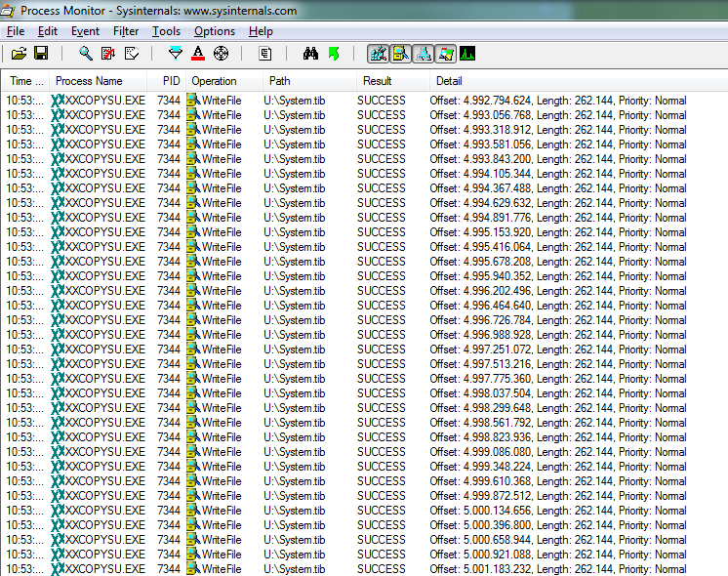The height and width of the screenshot is (576, 728).
Task: Click the Operation column header
Action: [224, 81]
